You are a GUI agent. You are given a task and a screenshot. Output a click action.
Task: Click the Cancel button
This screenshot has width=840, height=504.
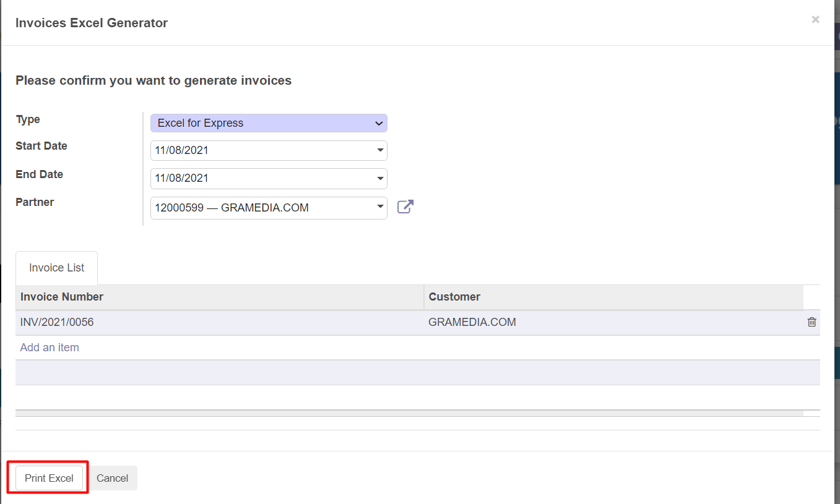point(112,478)
